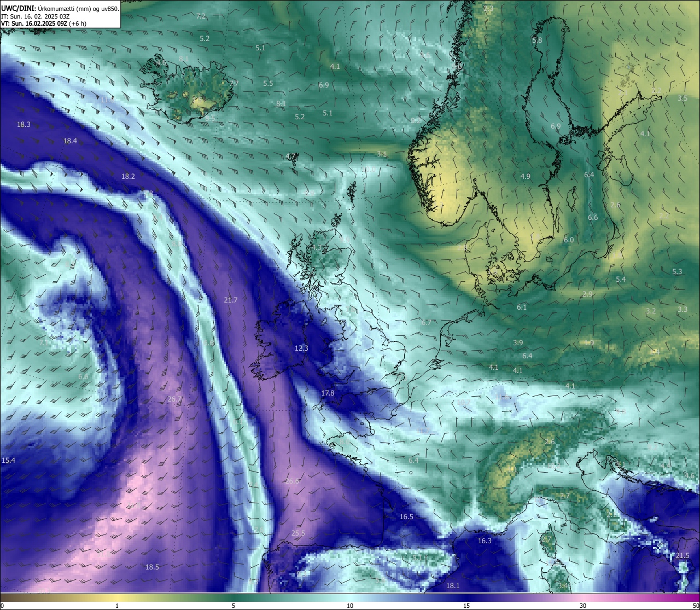Click the map value 26.6
This screenshot has height=610, width=700.
point(293,481)
